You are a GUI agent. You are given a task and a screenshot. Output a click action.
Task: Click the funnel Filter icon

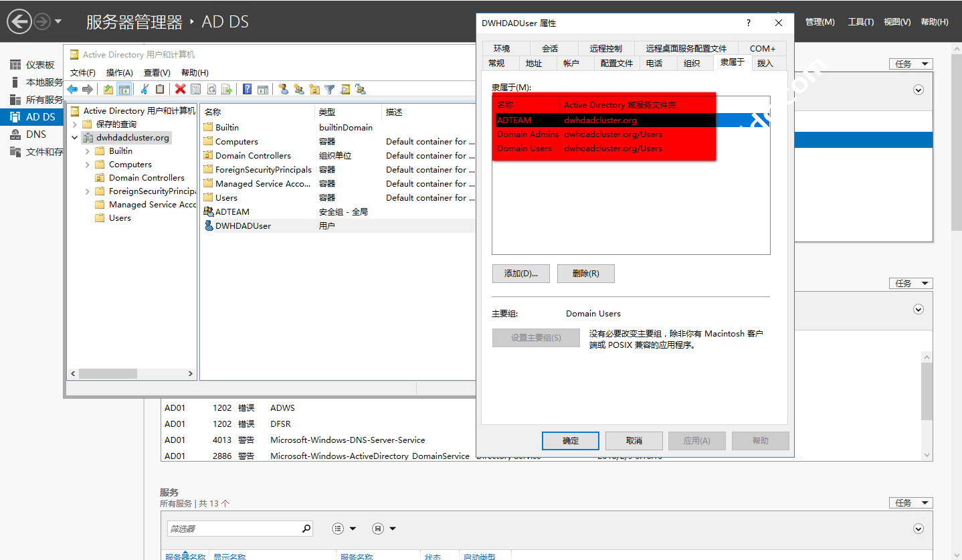click(330, 89)
